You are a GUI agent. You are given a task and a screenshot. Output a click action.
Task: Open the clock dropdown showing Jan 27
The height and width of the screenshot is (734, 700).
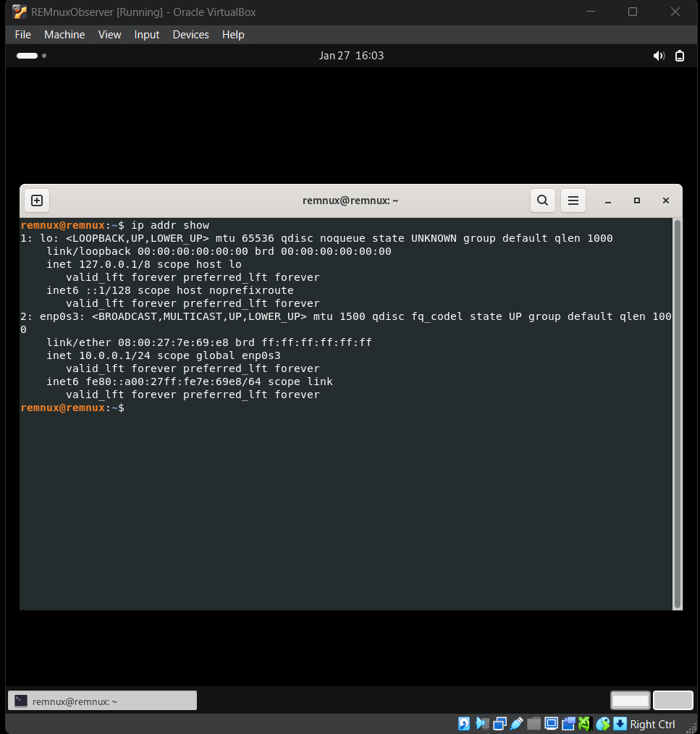pyautogui.click(x=351, y=56)
